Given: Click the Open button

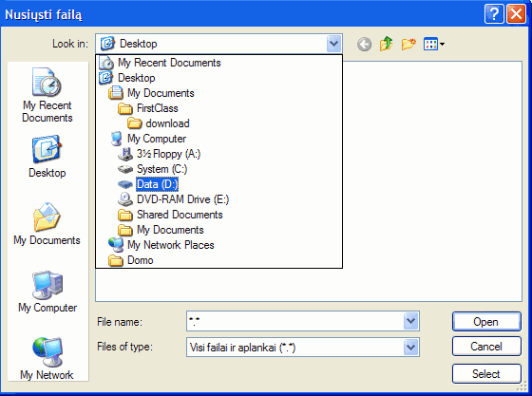Looking at the screenshot, I should [486, 321].
